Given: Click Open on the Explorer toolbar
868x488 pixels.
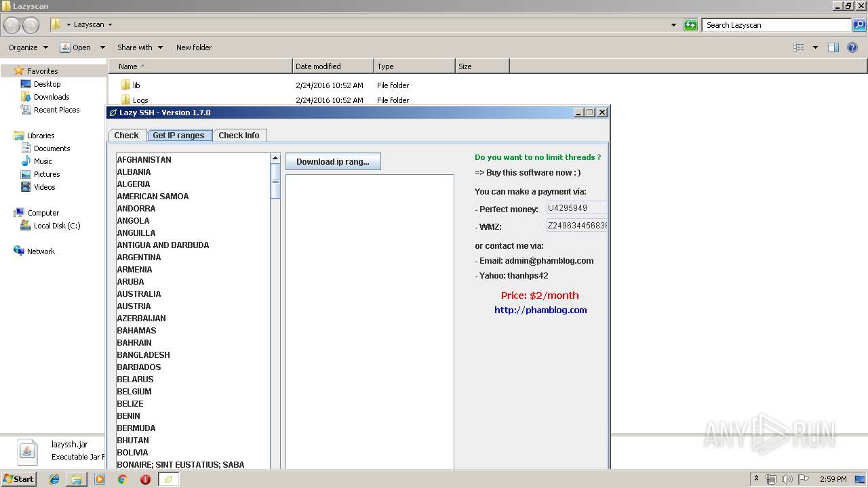Looking at the screenshot, I should 76,47.
